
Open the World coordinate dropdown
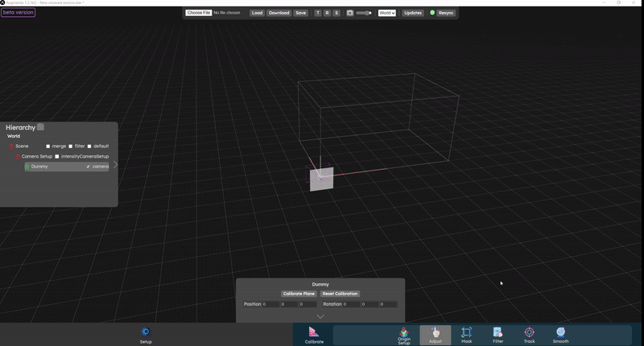(x=386, y=13)
